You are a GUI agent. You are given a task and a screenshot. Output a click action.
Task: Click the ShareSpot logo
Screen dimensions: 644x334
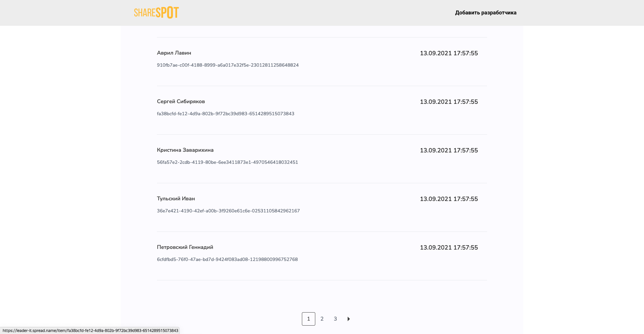(156, 13)
